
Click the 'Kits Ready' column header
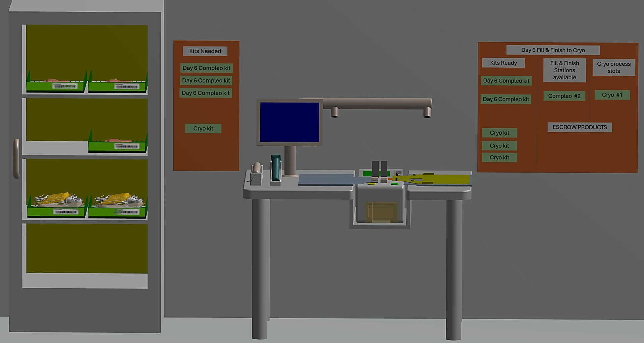pos(503,63)
